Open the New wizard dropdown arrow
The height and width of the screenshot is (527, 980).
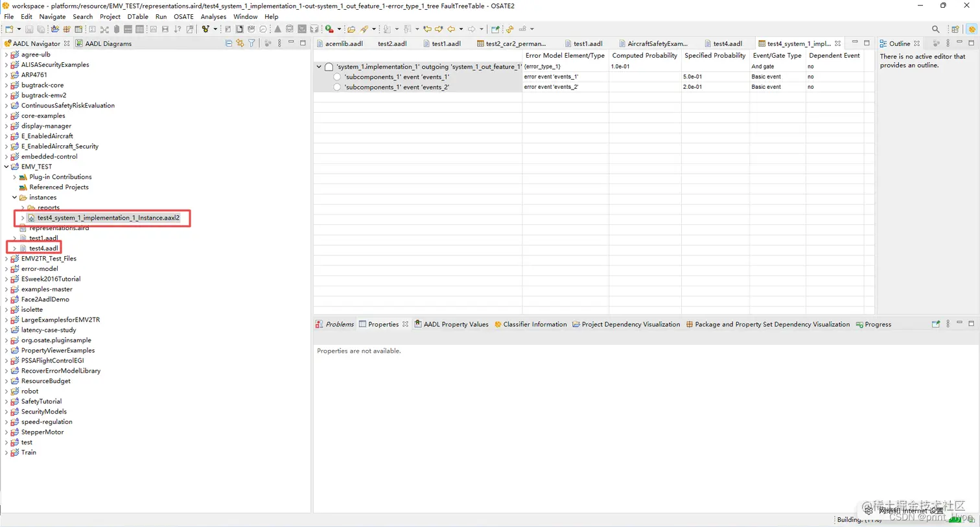pyautogui.click(x=19, y=29)
